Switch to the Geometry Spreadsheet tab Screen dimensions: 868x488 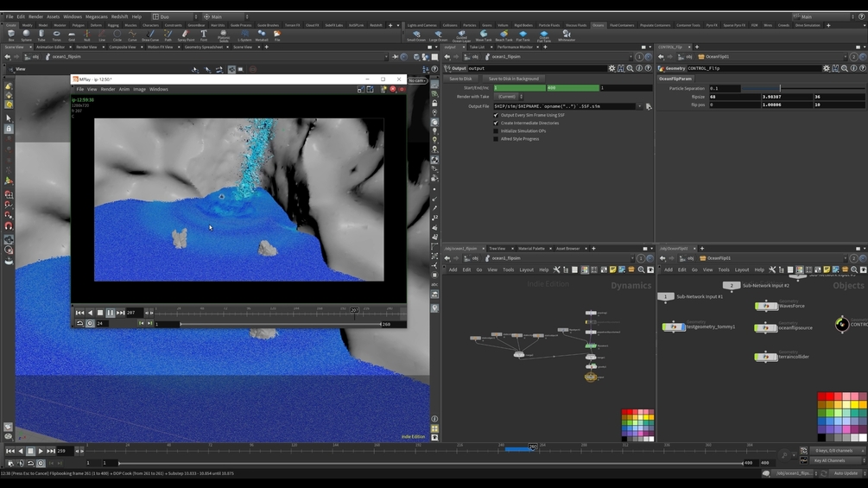coord(204,47)
